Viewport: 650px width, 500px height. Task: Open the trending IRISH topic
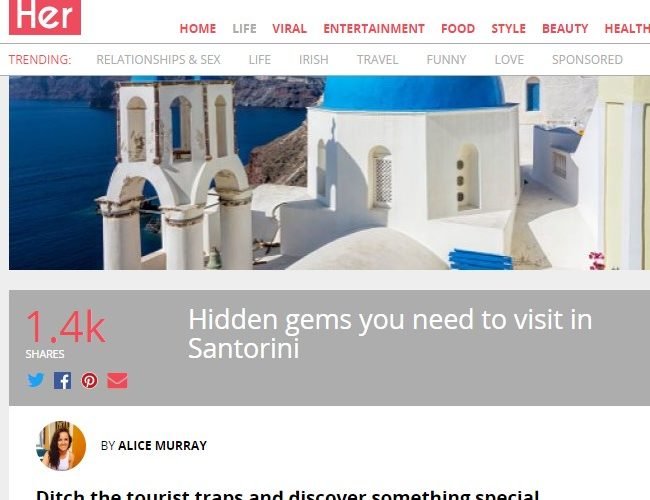click(x=314, y=60)
